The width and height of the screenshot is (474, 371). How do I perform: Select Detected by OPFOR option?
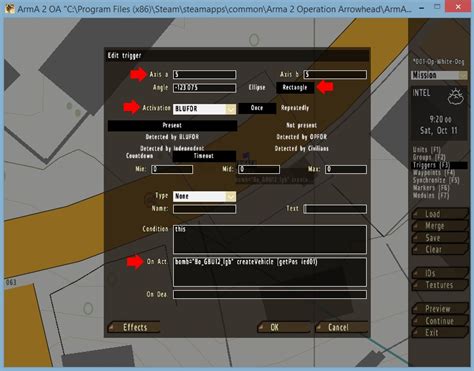(x=302, y=137)
